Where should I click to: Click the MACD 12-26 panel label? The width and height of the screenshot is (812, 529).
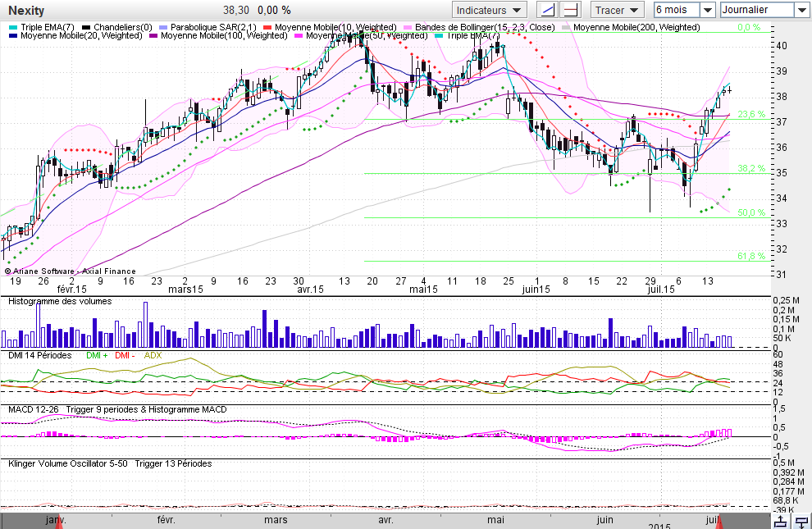coord(33,409)
